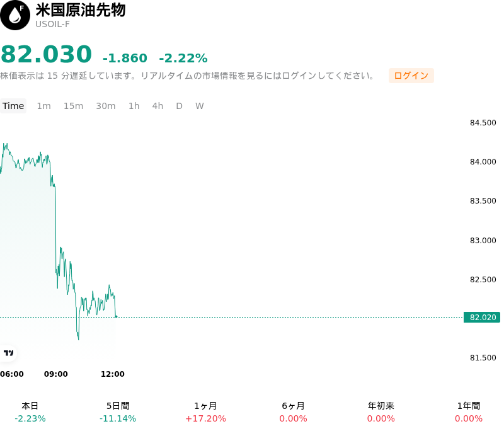Switch chart to 15m interval
This screenshot has width=504, height=431.
(x=73, y=106)
